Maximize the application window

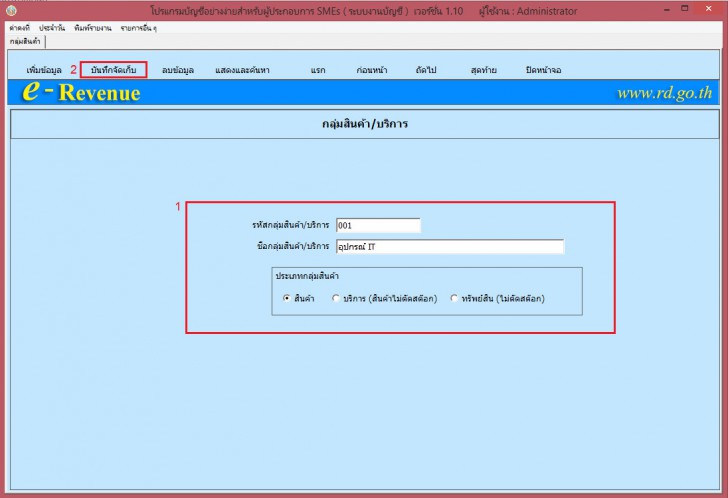(685, 9)
